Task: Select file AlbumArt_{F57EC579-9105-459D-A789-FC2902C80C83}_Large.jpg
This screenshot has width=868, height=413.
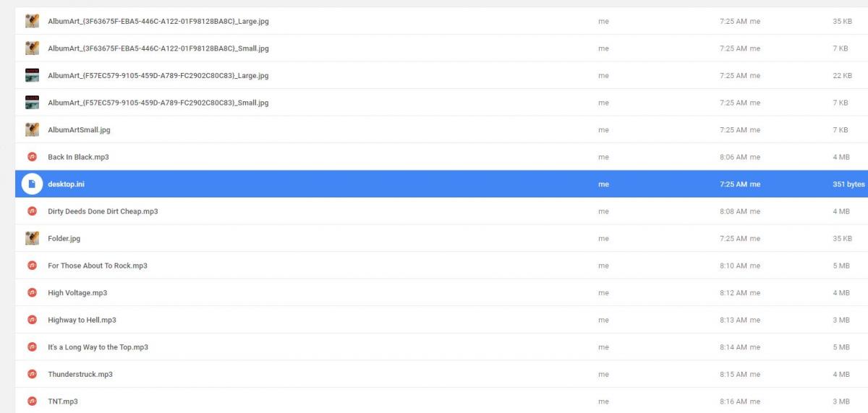Action: (x=158, y=75)
